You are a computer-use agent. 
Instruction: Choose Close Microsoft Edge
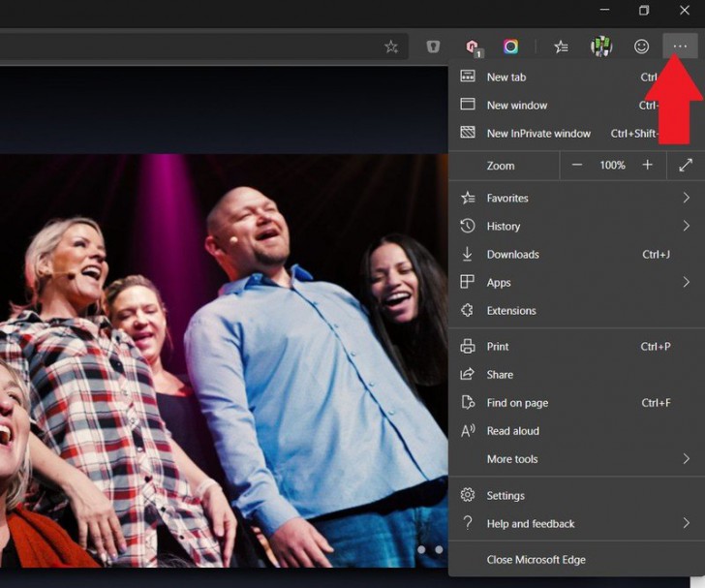pyautogui.click(x=576, y=560)
